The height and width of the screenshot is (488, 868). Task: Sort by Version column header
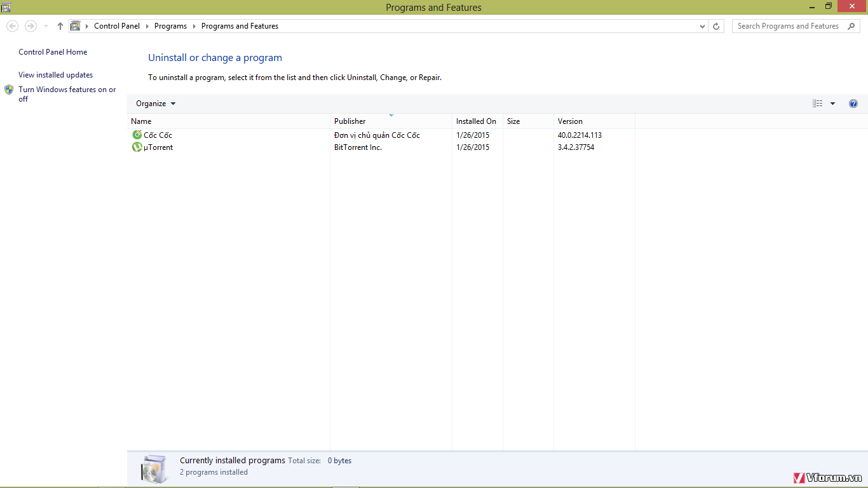(594, 121)
